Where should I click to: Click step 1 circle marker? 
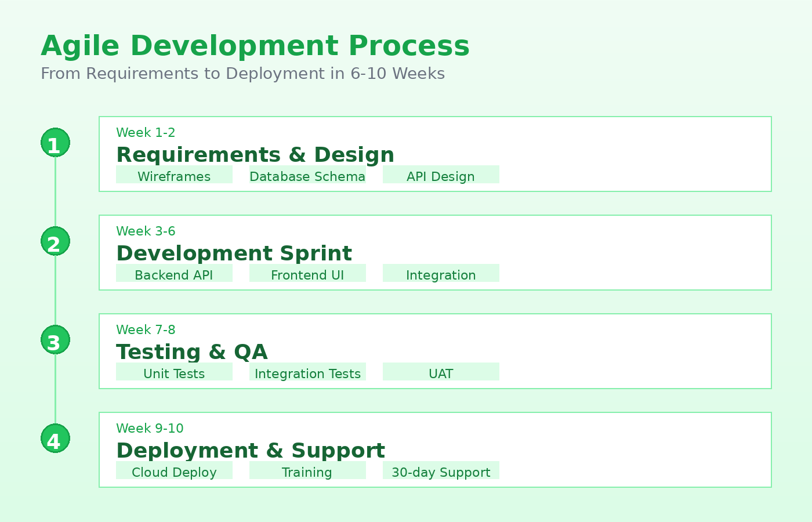coord(55,143)
